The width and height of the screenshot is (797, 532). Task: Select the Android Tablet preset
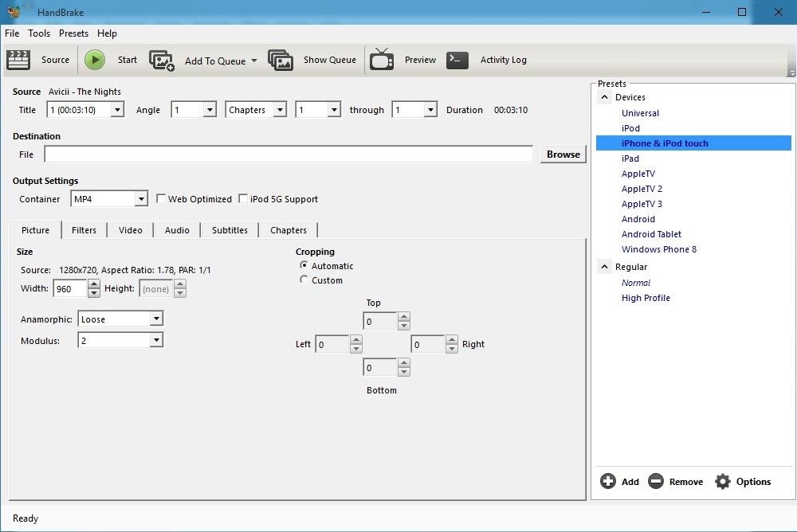[x=651, y=234]
